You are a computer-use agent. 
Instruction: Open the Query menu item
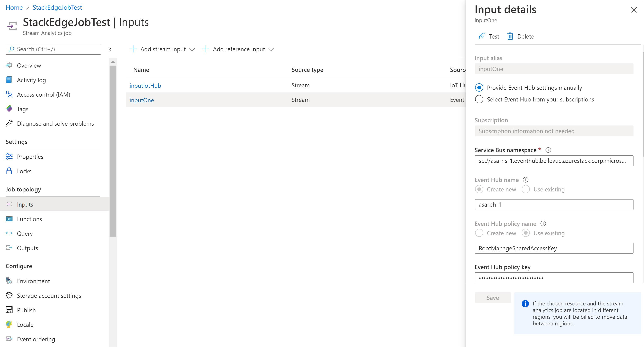click(25, 233)
